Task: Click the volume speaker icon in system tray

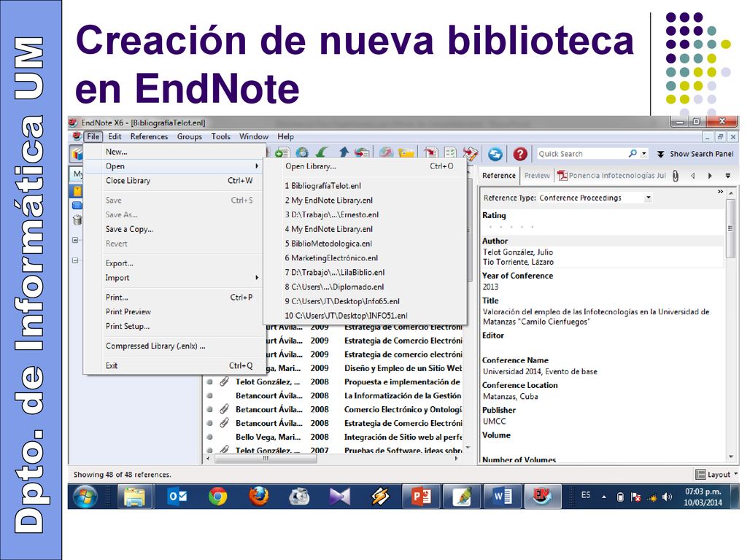Action: coord(667,497)
